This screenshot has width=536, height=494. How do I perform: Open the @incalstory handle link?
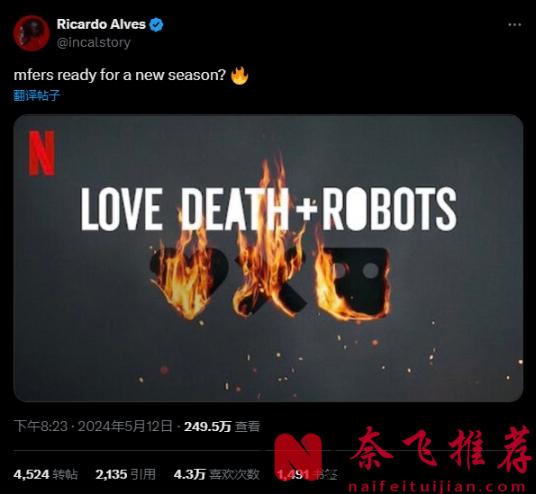point(94,42)
